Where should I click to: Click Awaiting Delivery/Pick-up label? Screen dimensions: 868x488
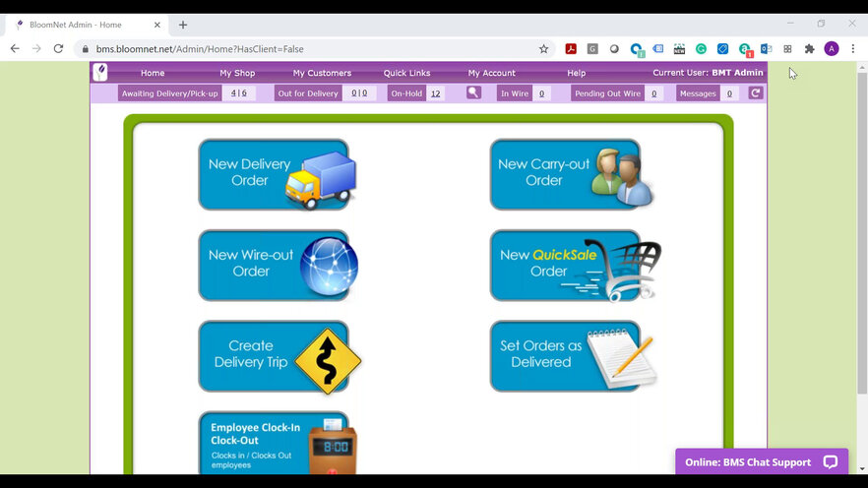click(x=170, y=93)
